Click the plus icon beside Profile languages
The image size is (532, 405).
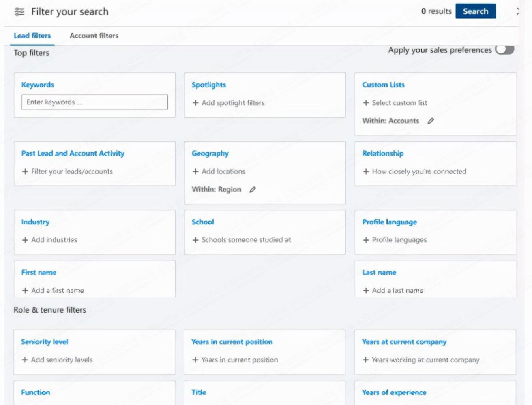pos(366,240)
